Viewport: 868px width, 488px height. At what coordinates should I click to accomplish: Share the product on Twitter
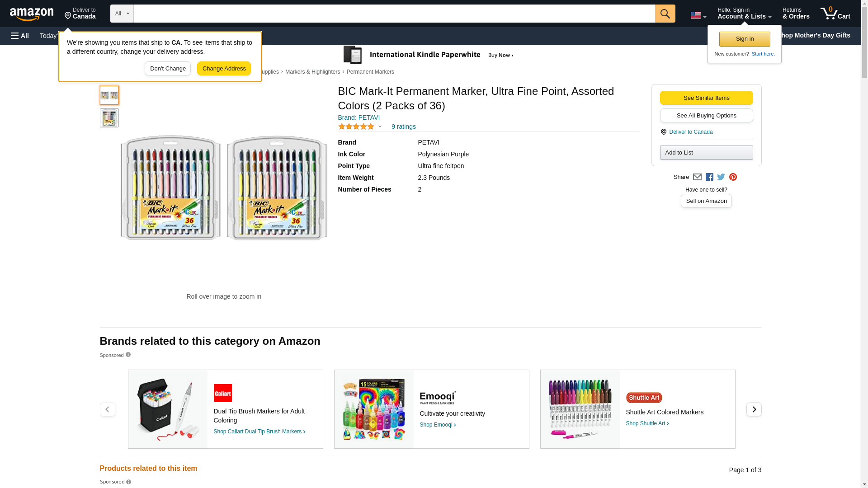click(721, 177)
